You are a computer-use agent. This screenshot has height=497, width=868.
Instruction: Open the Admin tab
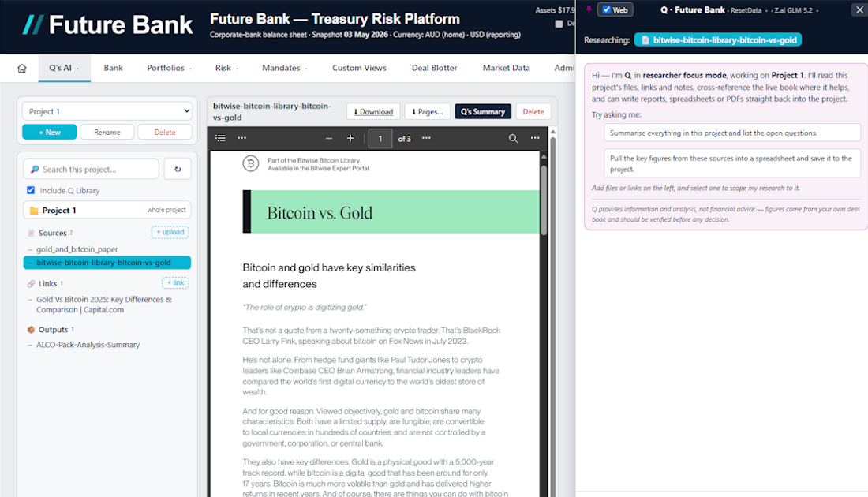click(x=564, y=68)
